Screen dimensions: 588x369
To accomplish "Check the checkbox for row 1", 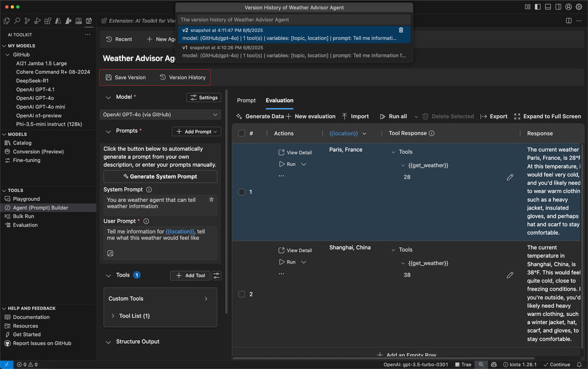I will [242, 192].
